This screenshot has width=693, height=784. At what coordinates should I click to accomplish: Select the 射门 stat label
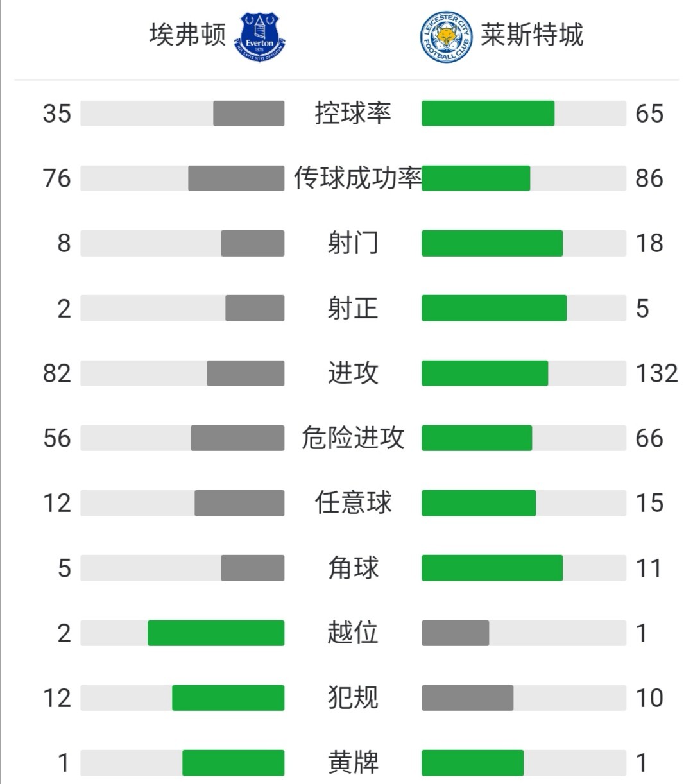[x=353, y=243]
